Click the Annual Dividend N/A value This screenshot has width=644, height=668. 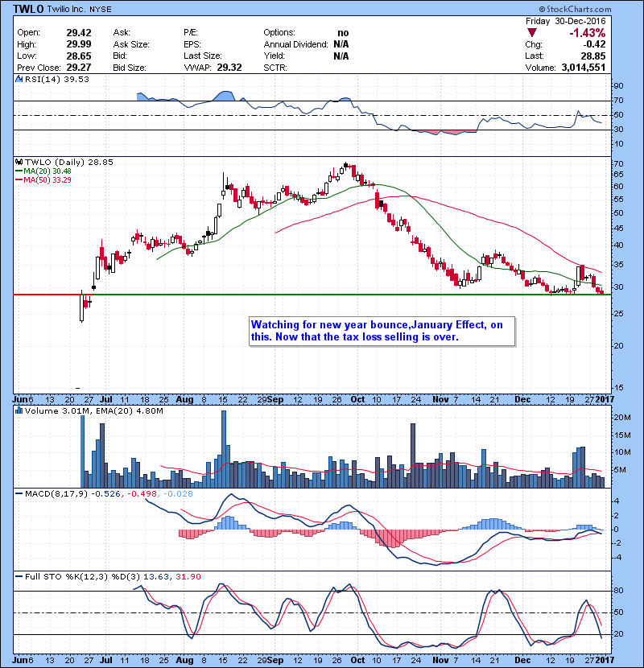[341, 44]
